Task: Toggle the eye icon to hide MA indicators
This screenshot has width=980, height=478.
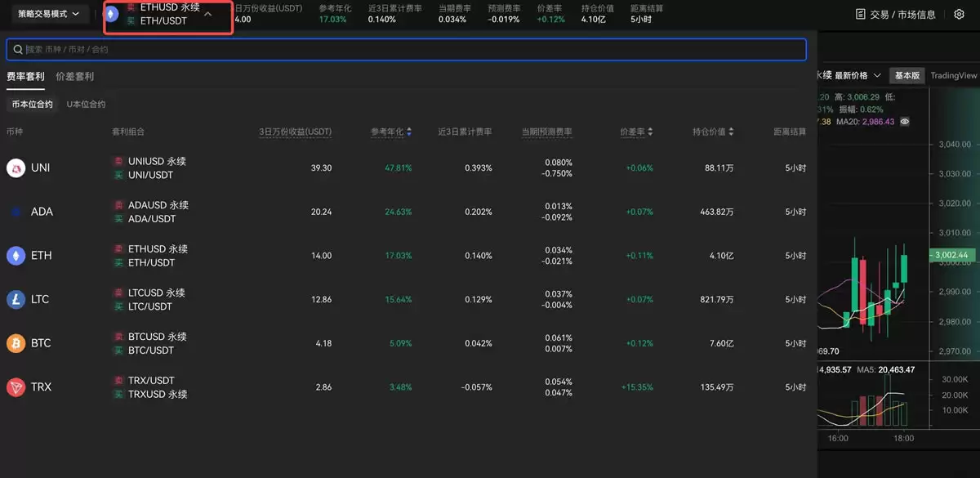Action: [x=905, y=121]
